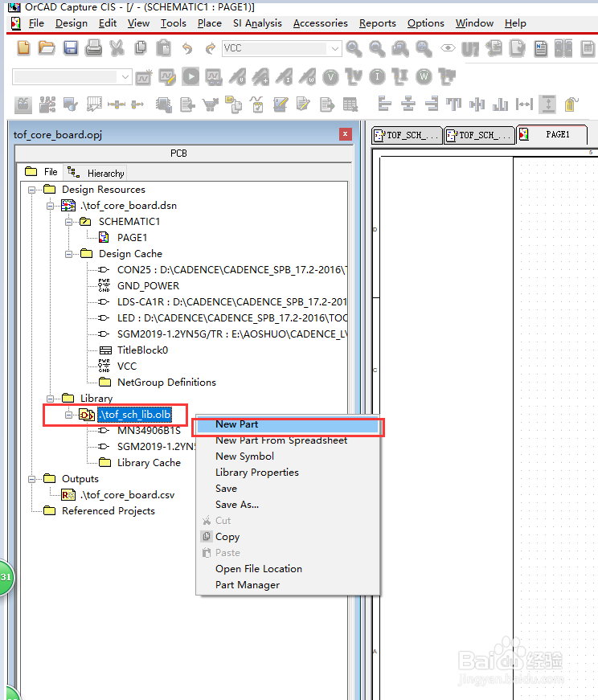598x700 pixels.
Task: Select Open File Location menu entry
Action: point(288,569)
